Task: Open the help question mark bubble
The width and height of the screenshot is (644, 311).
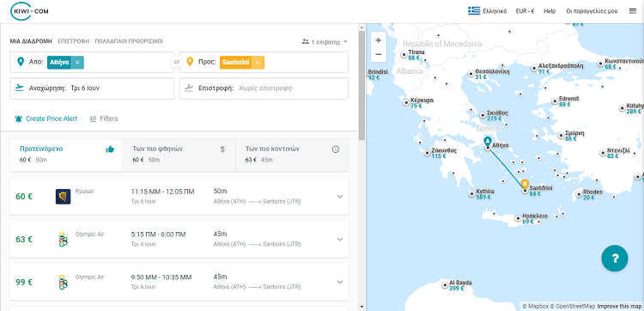Action: [x=615, y=258]
